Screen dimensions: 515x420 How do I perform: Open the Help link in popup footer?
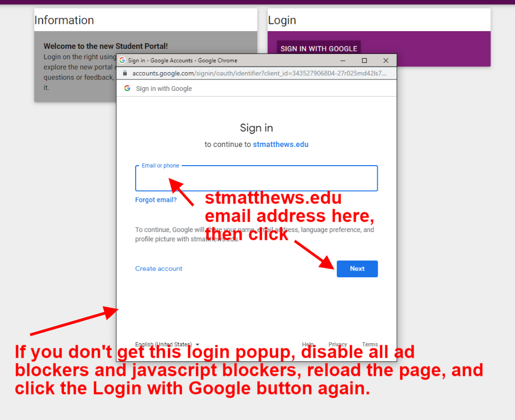(x=308, y=344)
